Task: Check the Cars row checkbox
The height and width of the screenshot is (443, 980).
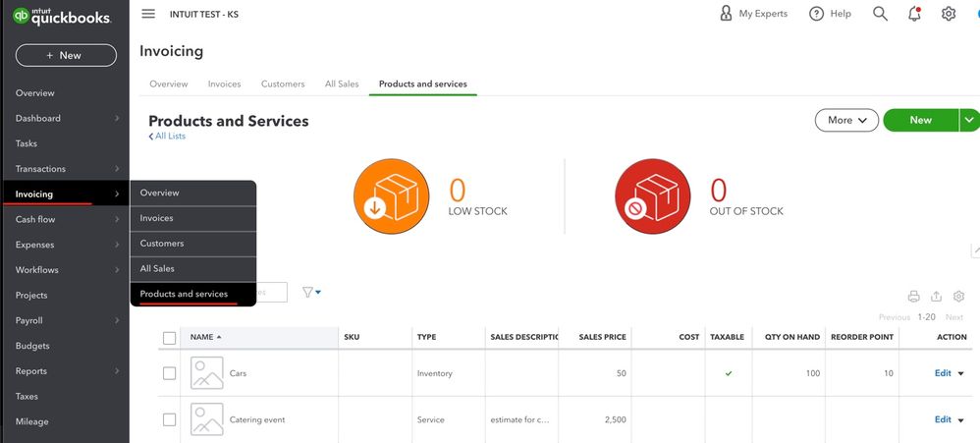Action: tap(169, 373)
